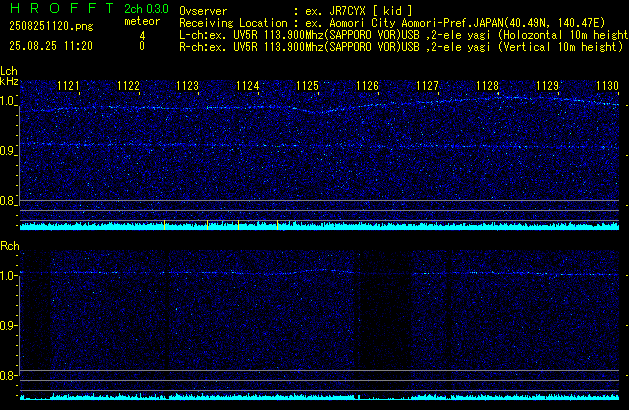Click the fourth yellow meteor marker in Lch
The height and width of the screenshot is (410, 629).
[277, 225]
